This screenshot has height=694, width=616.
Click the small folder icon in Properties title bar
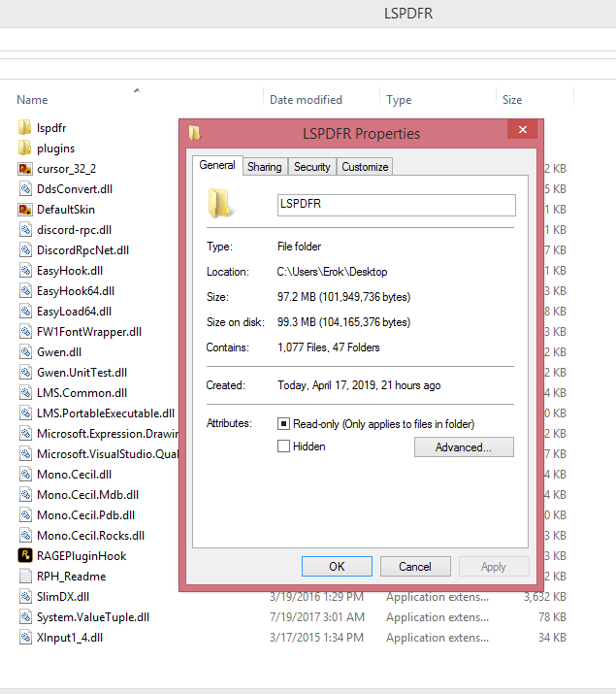pyautogui.click(x=195, y=133)
